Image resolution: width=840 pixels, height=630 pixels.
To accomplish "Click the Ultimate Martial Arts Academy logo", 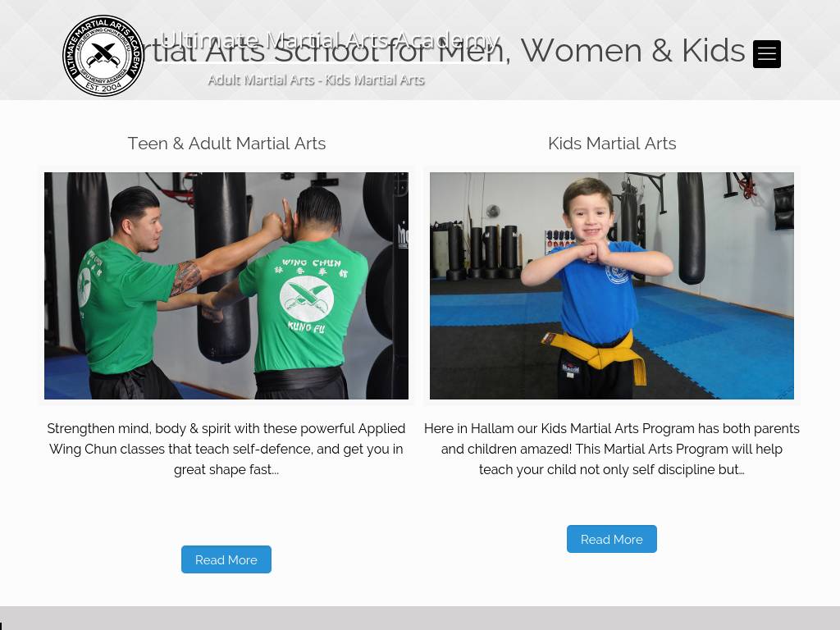I will coord(103,56).
